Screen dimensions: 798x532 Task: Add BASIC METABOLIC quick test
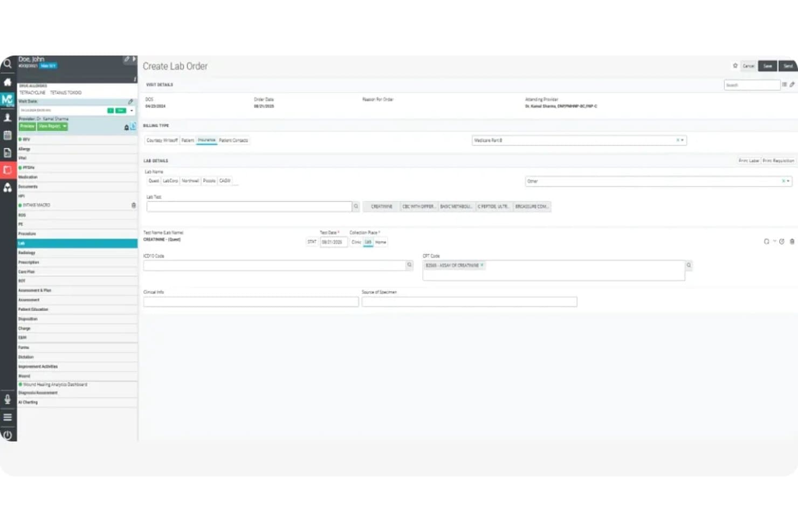[457, 206]
